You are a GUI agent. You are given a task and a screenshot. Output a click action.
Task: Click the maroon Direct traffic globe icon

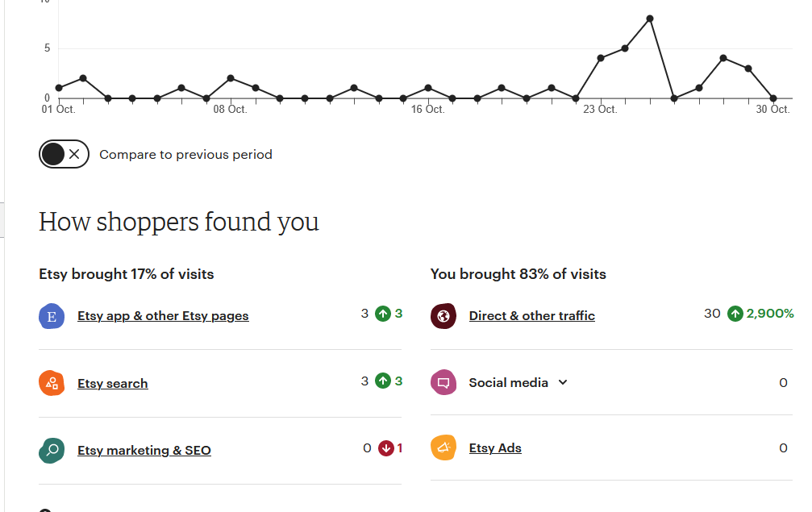443,316
